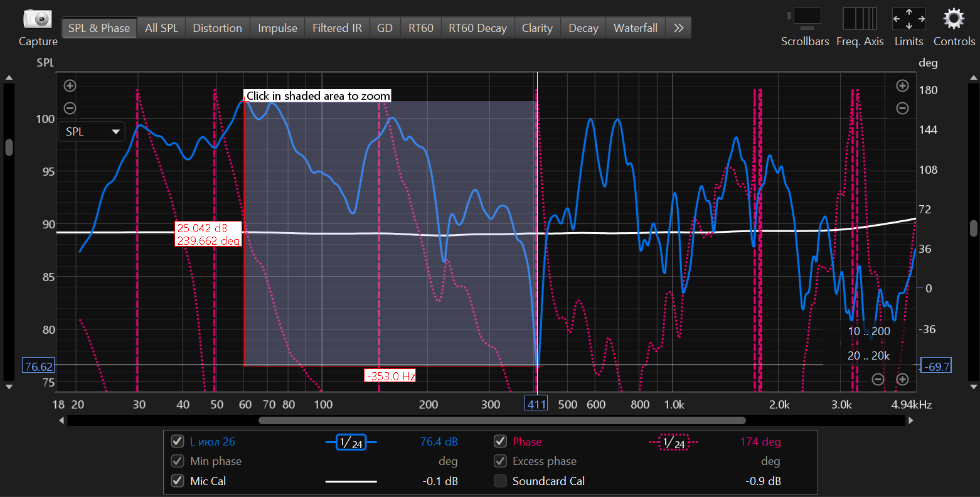The image size is (980, 497).
Task: Uncheck the L июл 26 trace checkbox
Action: point(178,441)
